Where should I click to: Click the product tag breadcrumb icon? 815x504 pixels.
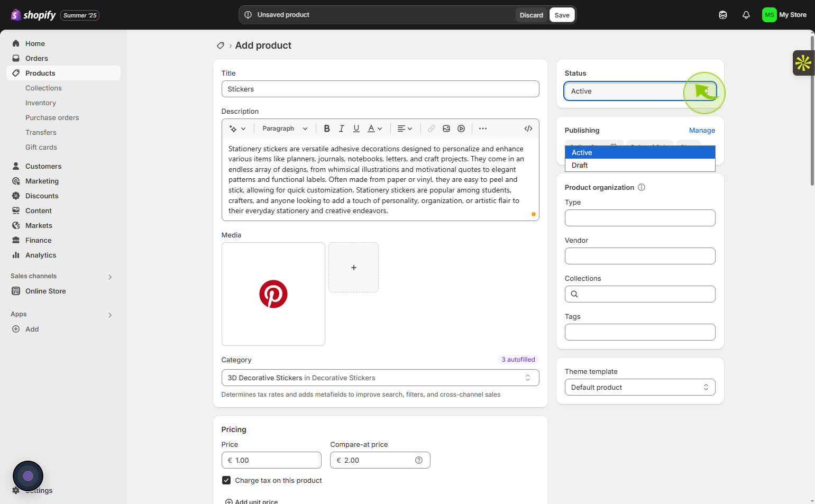click(221, 45)
